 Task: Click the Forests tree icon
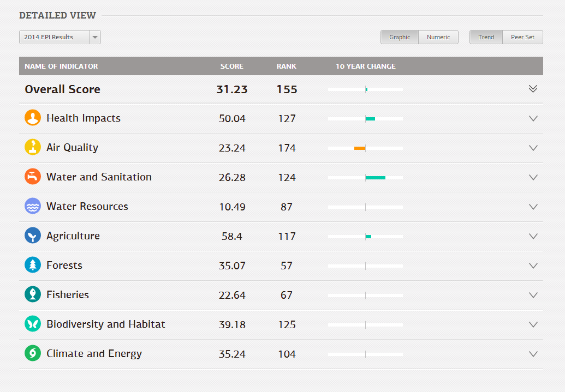(32, 266)
